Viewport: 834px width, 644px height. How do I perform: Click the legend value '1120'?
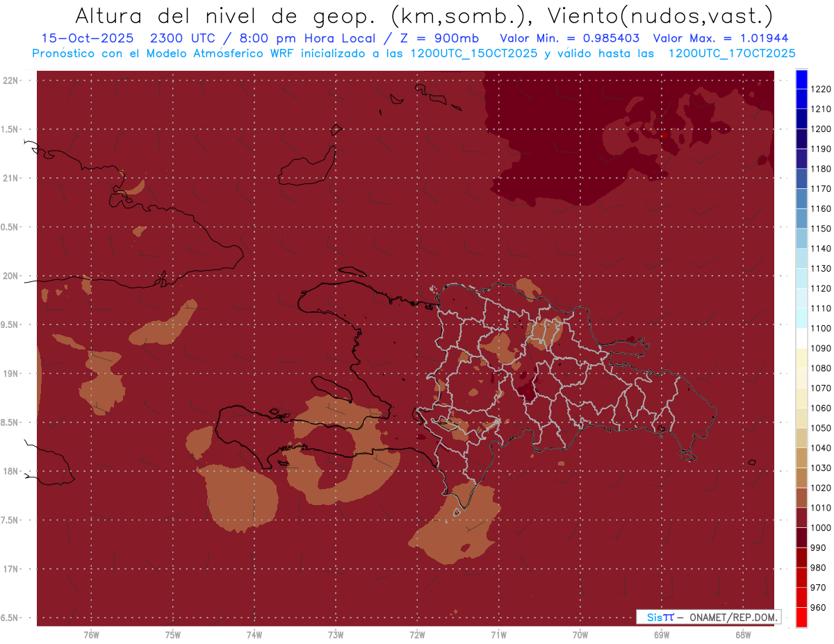(822, 288)
